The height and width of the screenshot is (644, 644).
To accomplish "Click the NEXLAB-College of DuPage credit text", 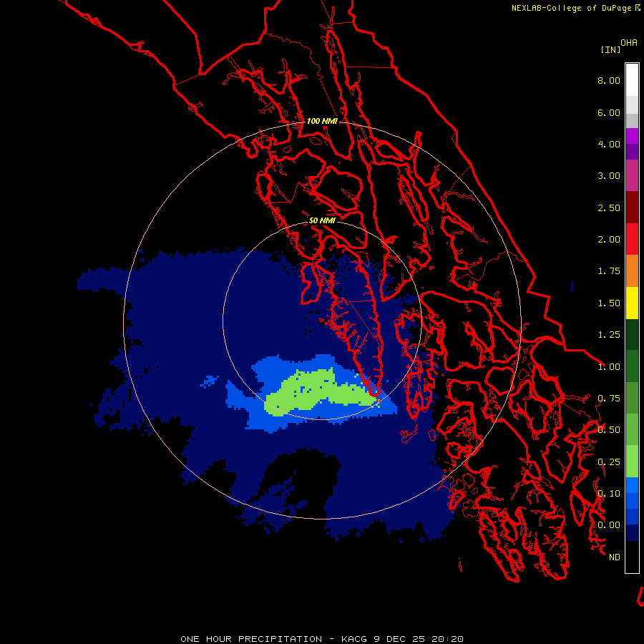I will (575, 8).
